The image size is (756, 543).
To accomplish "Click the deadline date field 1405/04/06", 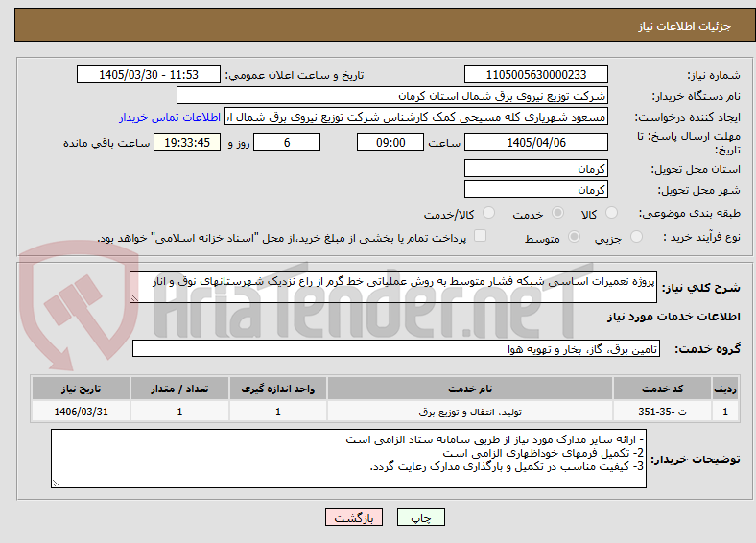I will click(536, 142).
